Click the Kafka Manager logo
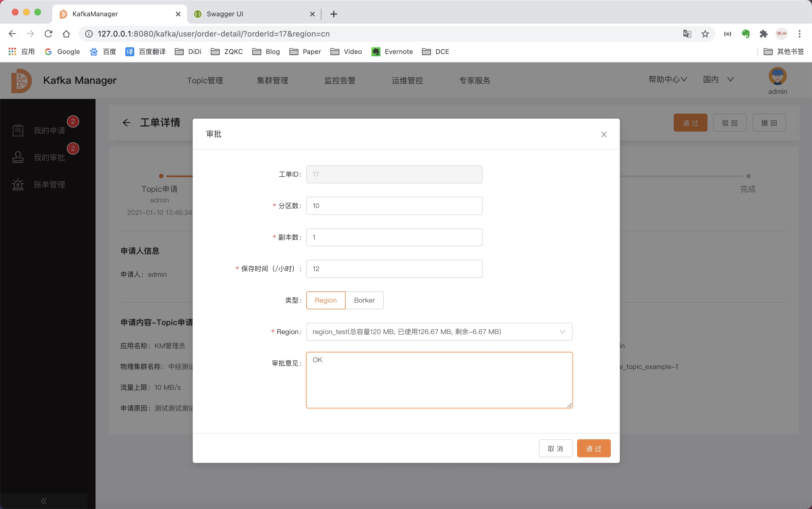The height and width of the screenshot is (509, 812). 21,80
